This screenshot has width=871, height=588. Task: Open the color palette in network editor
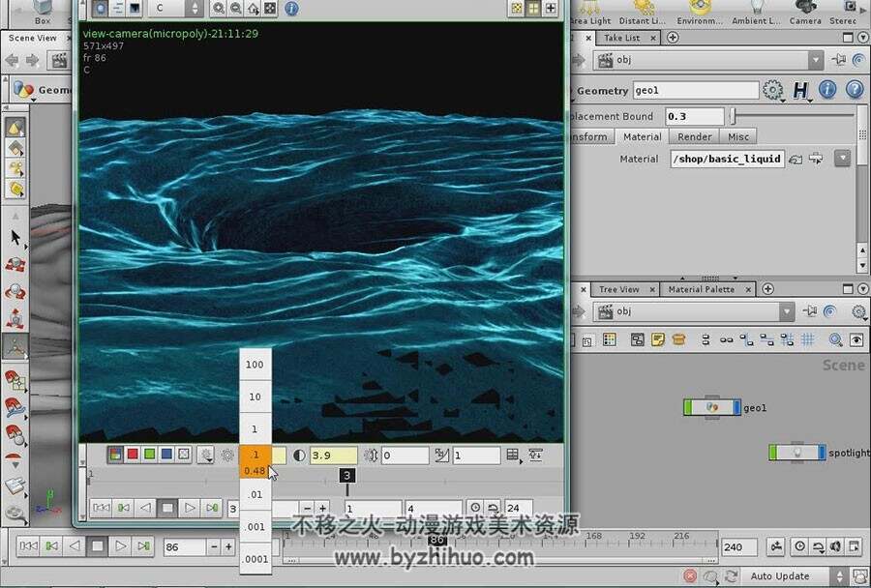pyautogui.click(x=610, y=339)
